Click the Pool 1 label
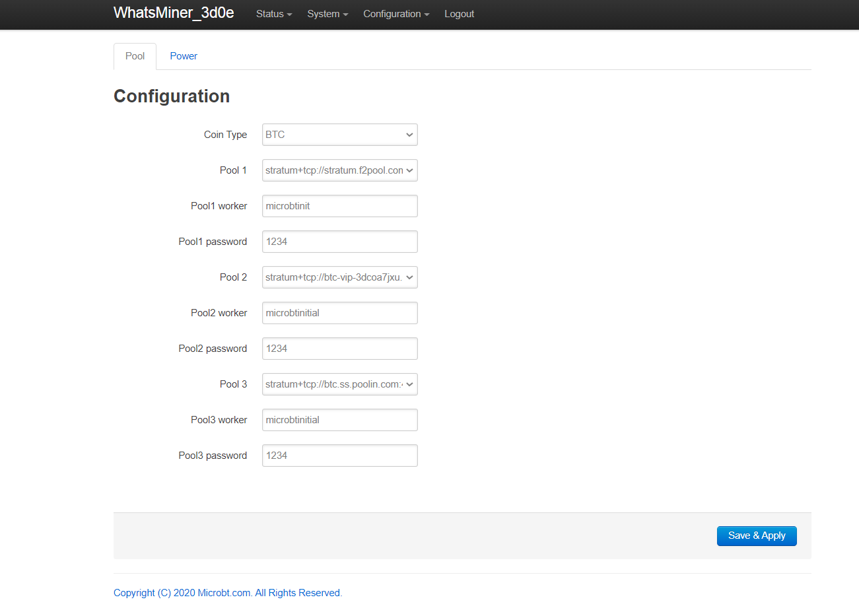 pyautogui.click(x=233, y=170)
